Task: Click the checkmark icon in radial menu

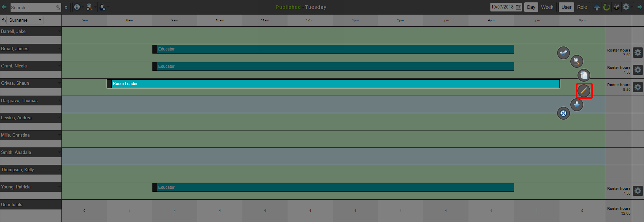Action: 564,53
